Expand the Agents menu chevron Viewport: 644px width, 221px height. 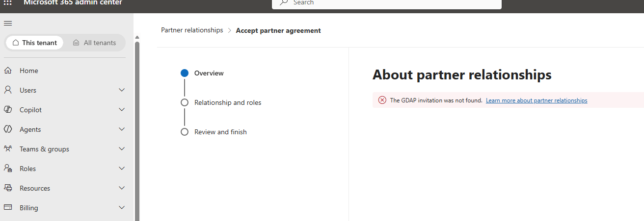point(122,129)
